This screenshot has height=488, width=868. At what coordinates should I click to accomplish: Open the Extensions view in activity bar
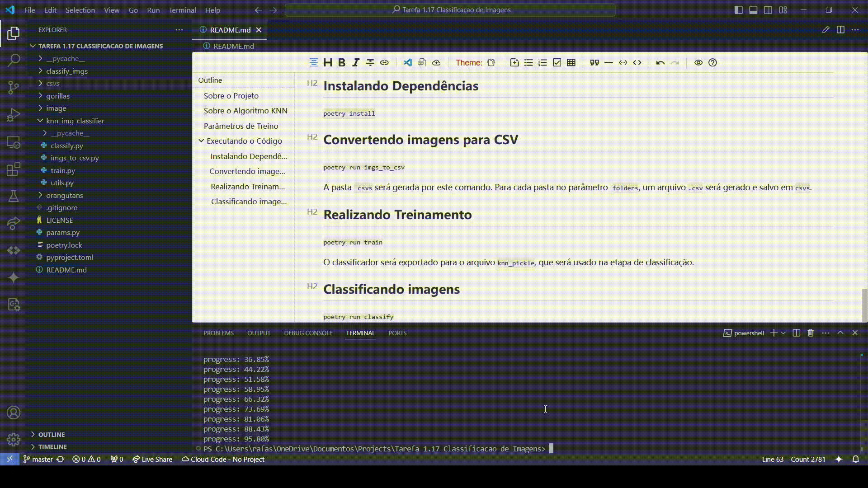tap(14, 169)
